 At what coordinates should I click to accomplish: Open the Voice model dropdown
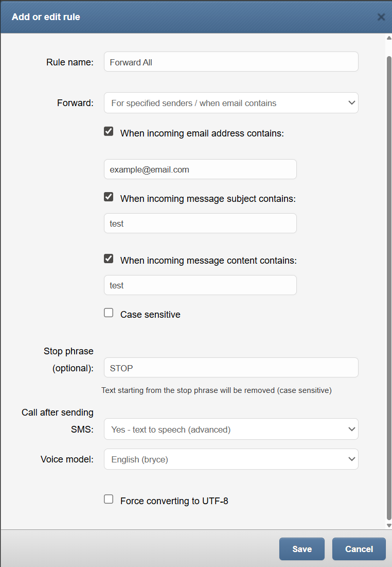coord(231,459)
